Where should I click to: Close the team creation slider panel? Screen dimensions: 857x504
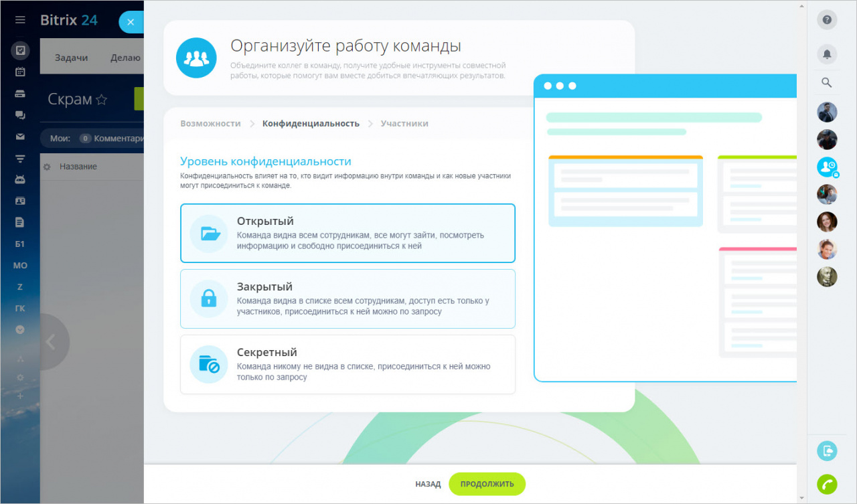point(131,22)
